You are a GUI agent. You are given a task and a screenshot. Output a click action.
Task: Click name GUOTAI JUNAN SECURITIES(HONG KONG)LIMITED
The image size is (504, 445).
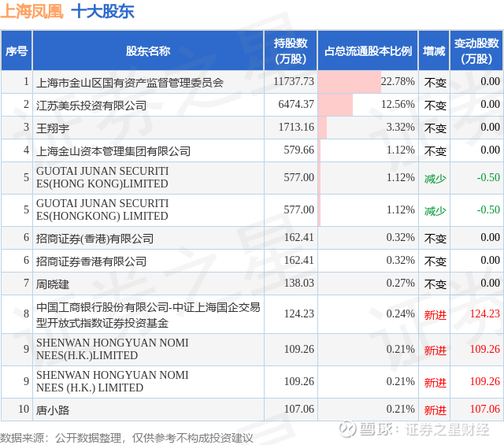tap(102, 177)
